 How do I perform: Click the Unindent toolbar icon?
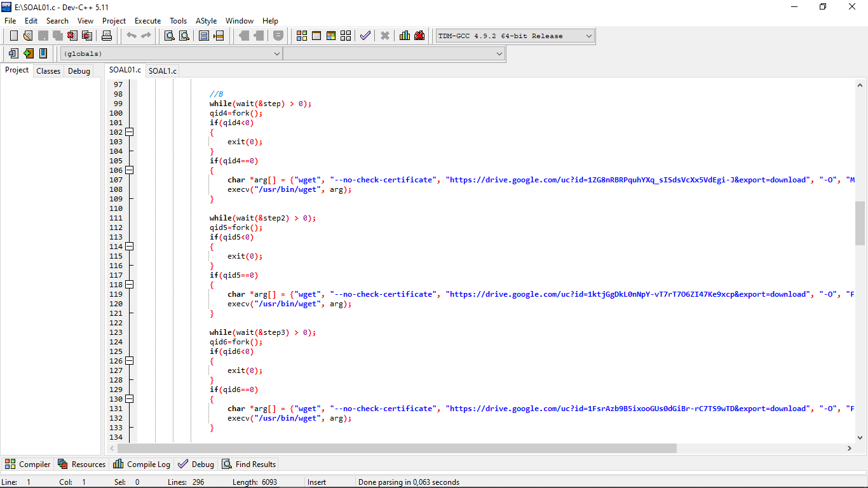(258, 36)
